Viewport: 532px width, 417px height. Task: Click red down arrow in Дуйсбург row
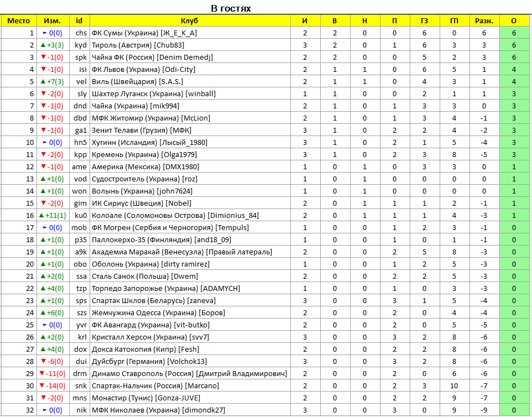click(x=43, y=361)
